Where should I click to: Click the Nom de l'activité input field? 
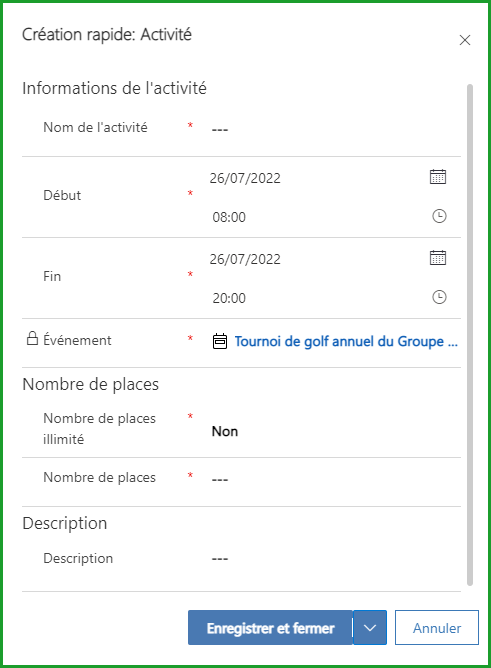click(334, 129)
